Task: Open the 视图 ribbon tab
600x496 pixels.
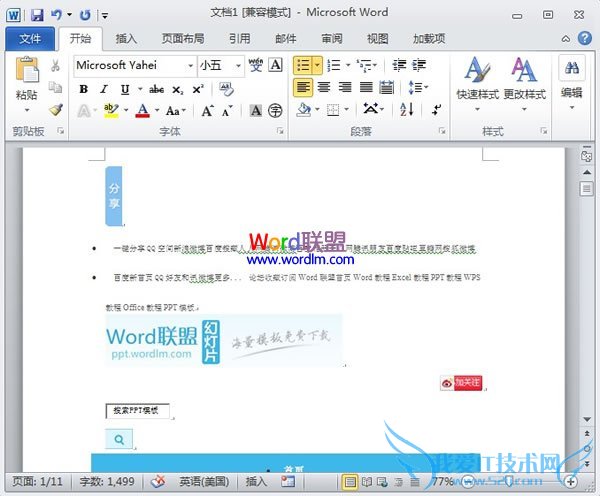Action: tap(377, 39)
